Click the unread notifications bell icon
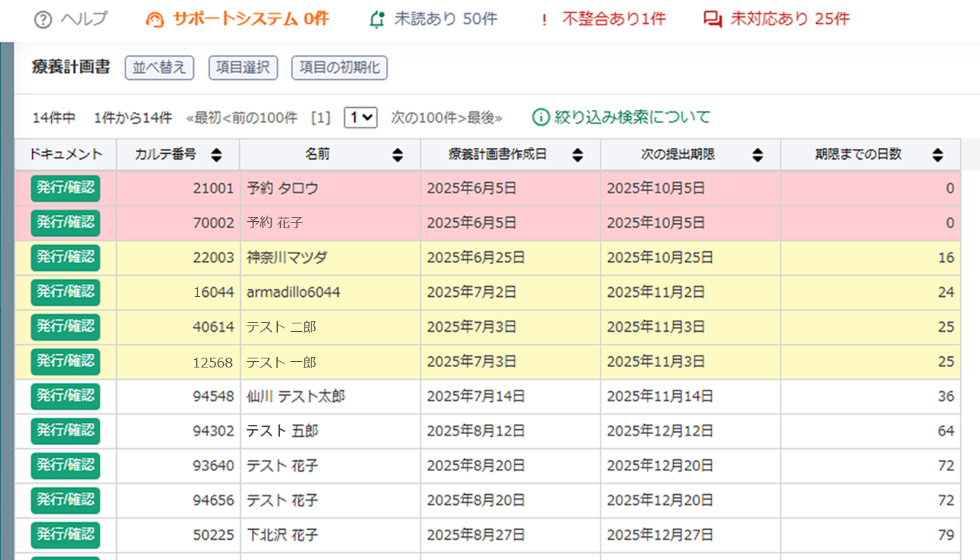The image size is (980, 560). 377,20
